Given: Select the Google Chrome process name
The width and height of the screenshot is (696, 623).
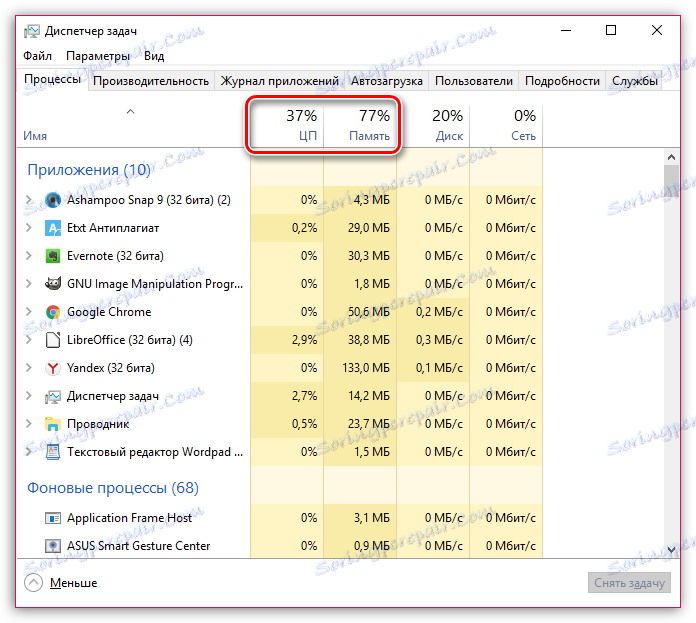Looking at the screenshot, I should [x=109, y=312].
